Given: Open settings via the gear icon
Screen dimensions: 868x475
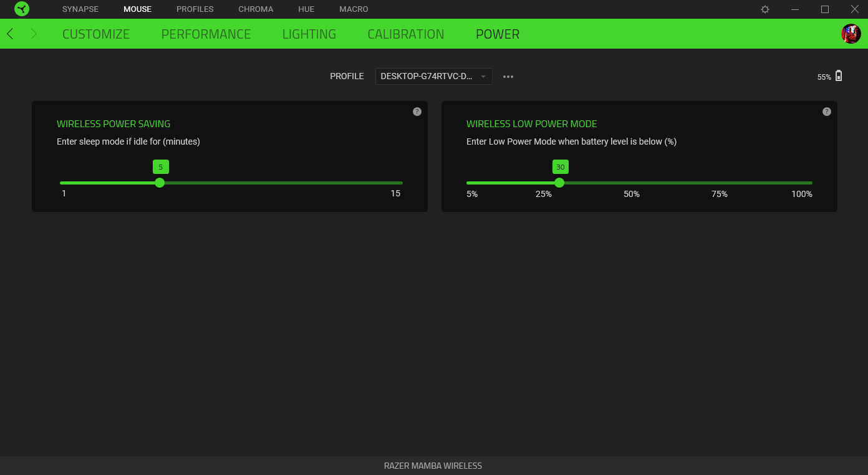Looking at the screenshot, I should [x=765, y=9].
